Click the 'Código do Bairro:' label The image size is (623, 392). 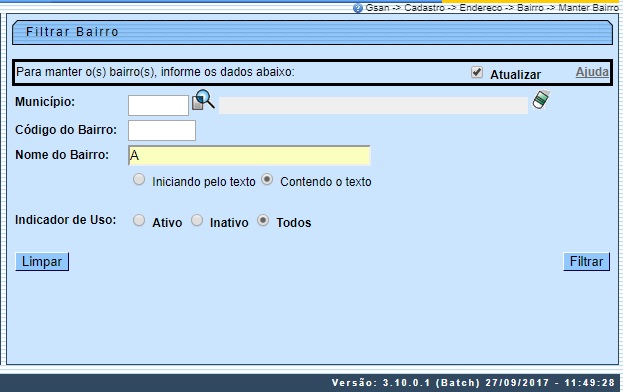tap(66, 130)
